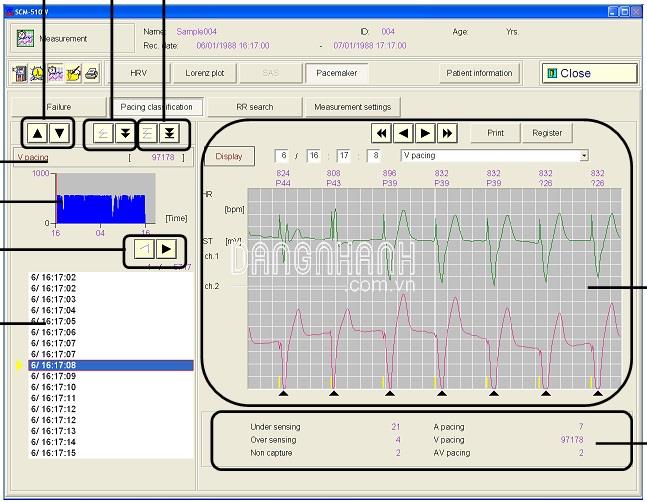Click the printer icon in the toolbar
647x502 pixels.
point(91,73)
